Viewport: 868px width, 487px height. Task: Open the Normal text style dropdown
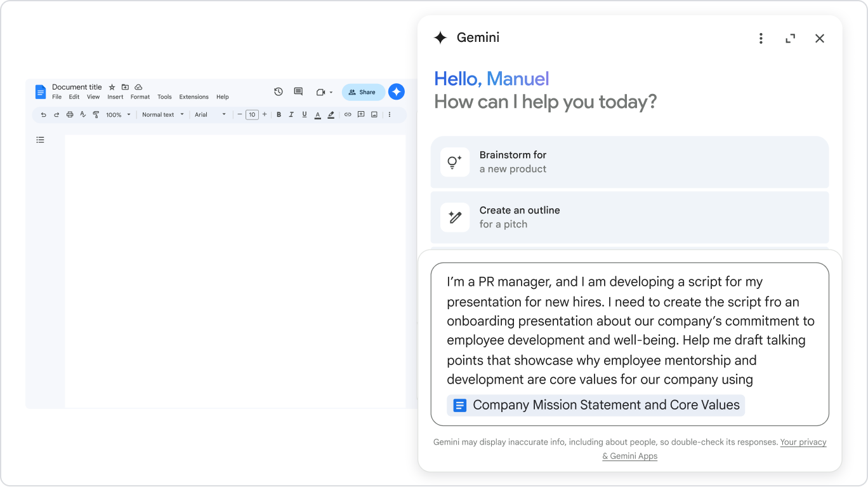162,115
